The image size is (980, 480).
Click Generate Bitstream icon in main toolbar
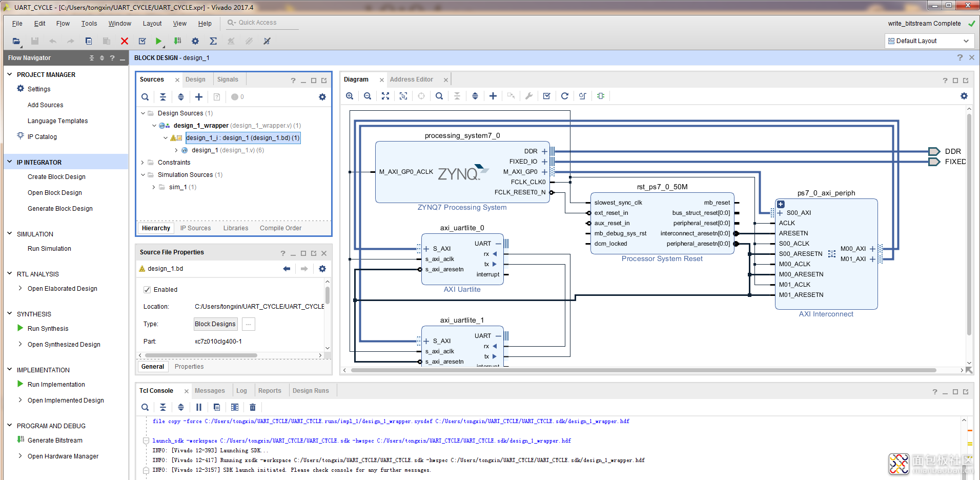point(177,41)
